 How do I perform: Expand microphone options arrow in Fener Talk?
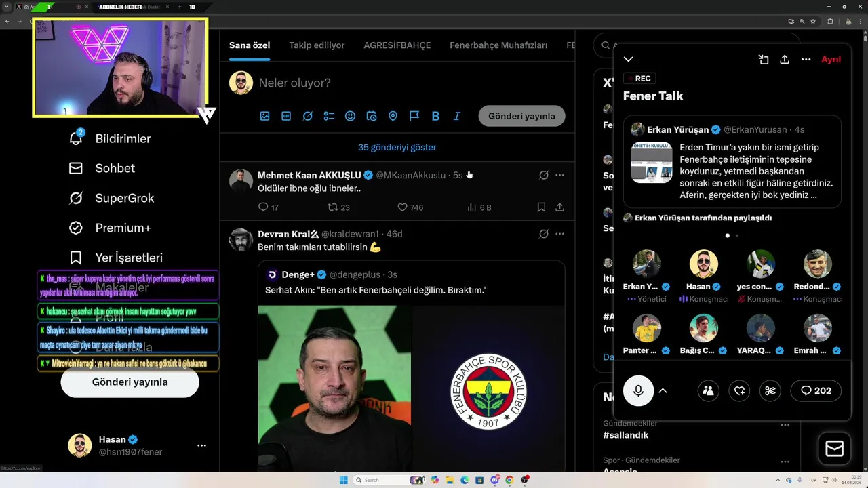coord(663,390)
